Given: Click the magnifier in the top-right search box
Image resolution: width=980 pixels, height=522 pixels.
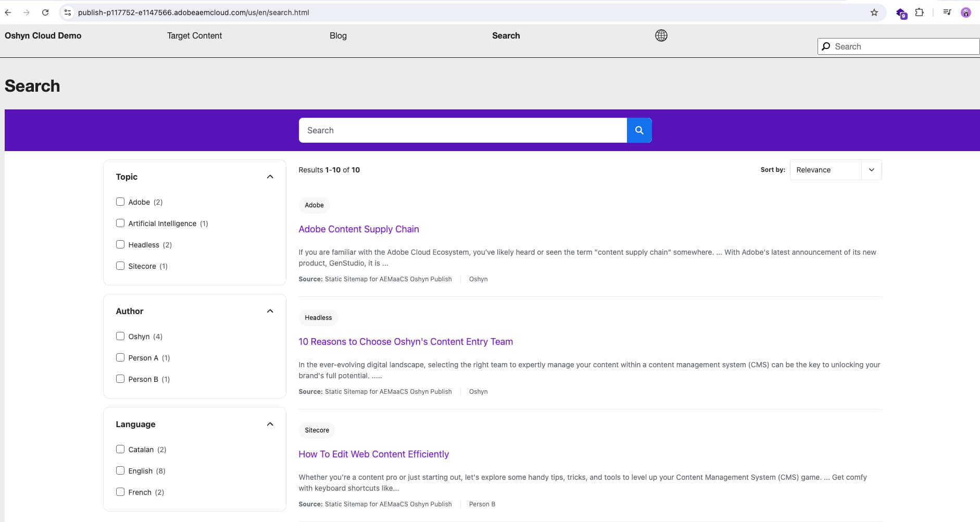Looking at the screenshot, I should pos(827,46).
